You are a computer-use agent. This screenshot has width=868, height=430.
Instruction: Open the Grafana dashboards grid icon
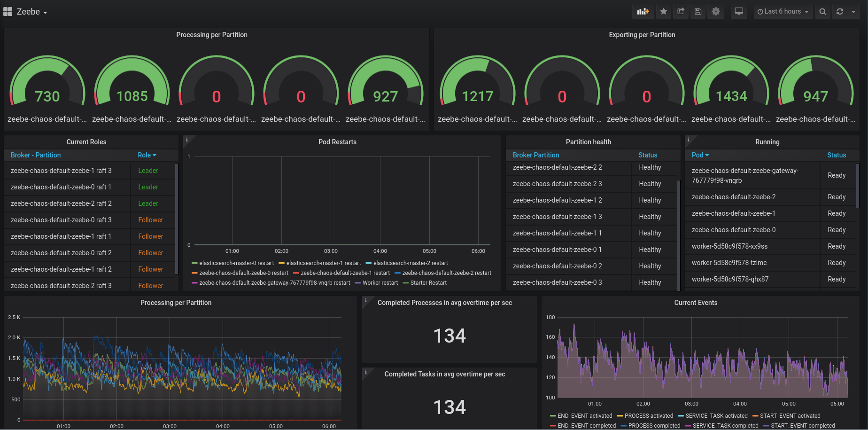coord(8,12)
